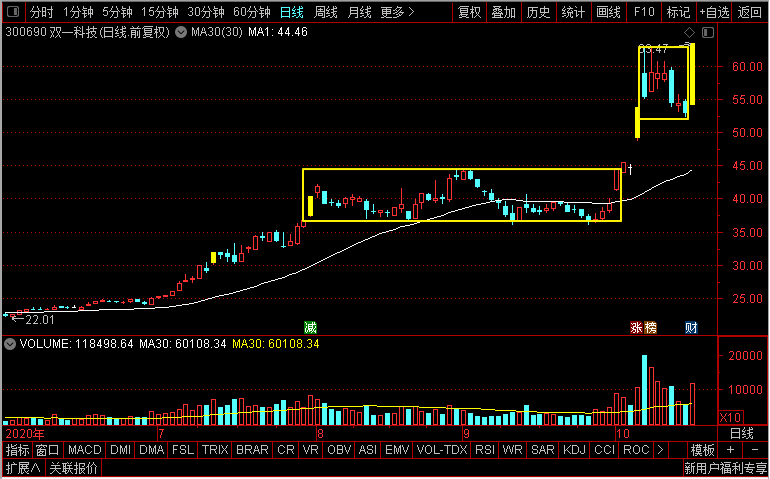
Task: Open the VOLUME indicator dropdown arrow
Action: point(10,344)
